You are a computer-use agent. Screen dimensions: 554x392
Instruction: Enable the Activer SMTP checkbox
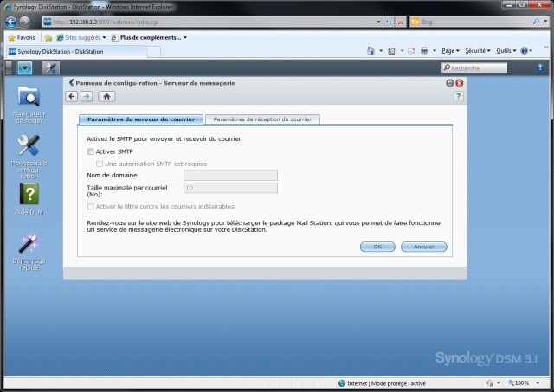pos(90,151)
